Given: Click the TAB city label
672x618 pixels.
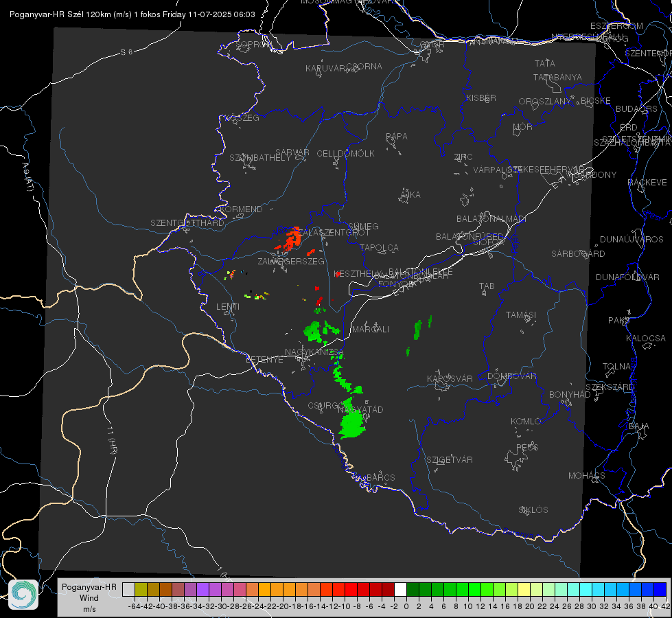Looking at the screenshot, I should (487, 286).
